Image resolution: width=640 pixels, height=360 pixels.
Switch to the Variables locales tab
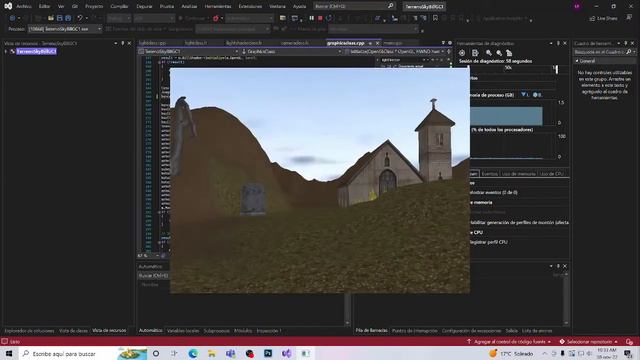183,331
